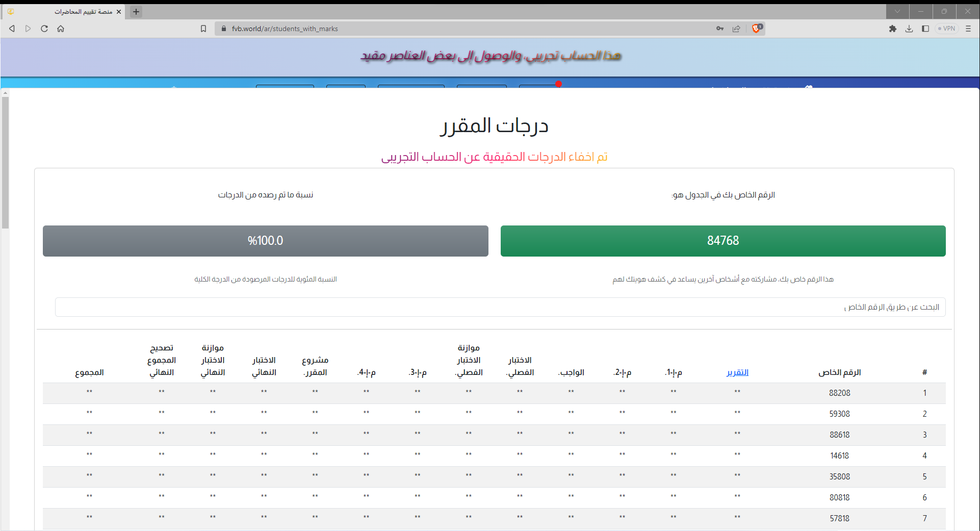Click the browser back arrow
Image resolution: width=980 pixels, height=531 pixels.
12,29
